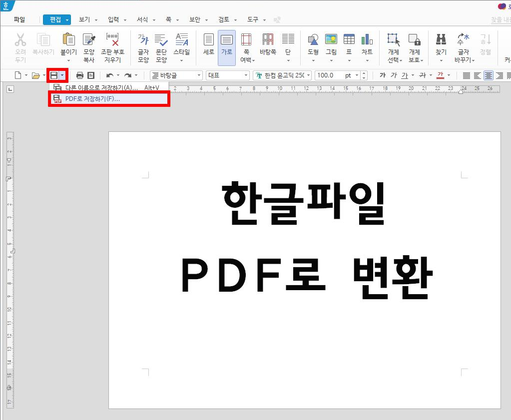The width and height of the screenshot is (511, 420).
Task: Toggle justify alignment button
Action: click(x=467, y=75)
